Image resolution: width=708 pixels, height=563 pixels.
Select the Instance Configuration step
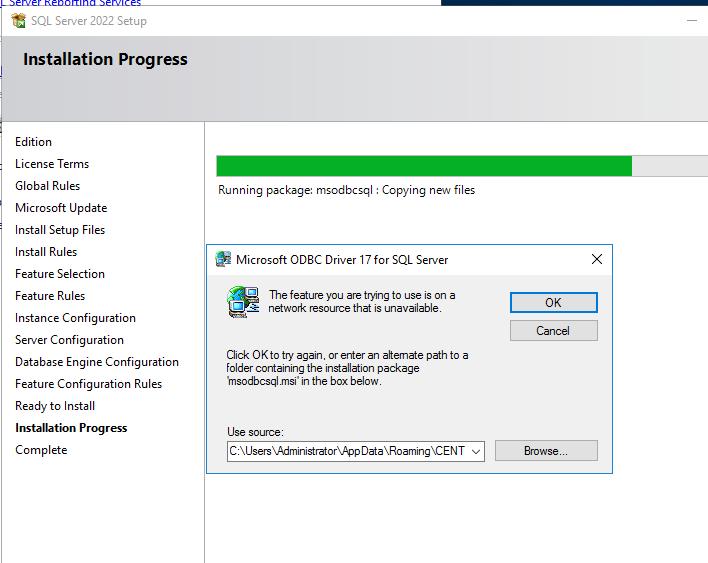pos(75,318)
